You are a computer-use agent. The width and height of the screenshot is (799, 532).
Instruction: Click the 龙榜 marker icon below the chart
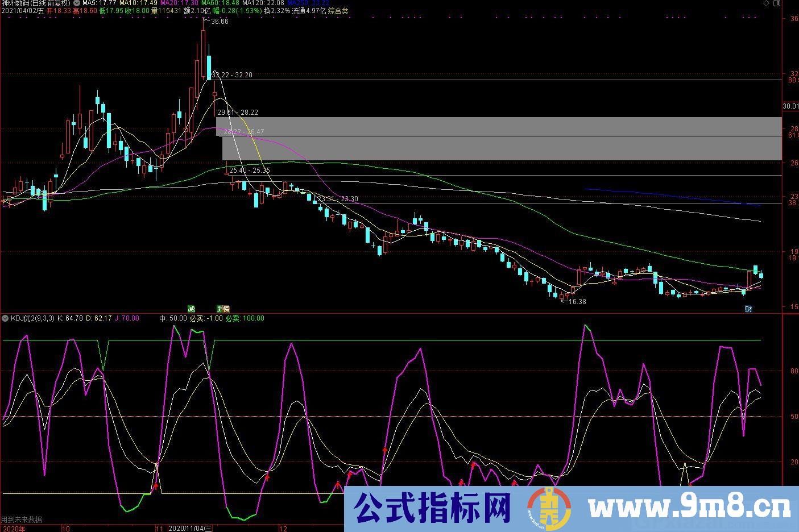click(x=223, y=309)
